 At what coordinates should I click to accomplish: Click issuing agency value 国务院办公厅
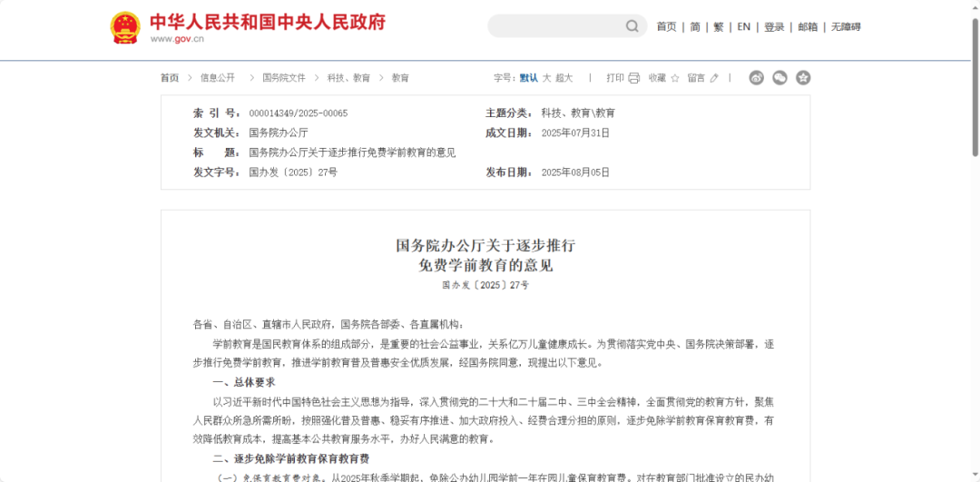(x=279, y=133)
